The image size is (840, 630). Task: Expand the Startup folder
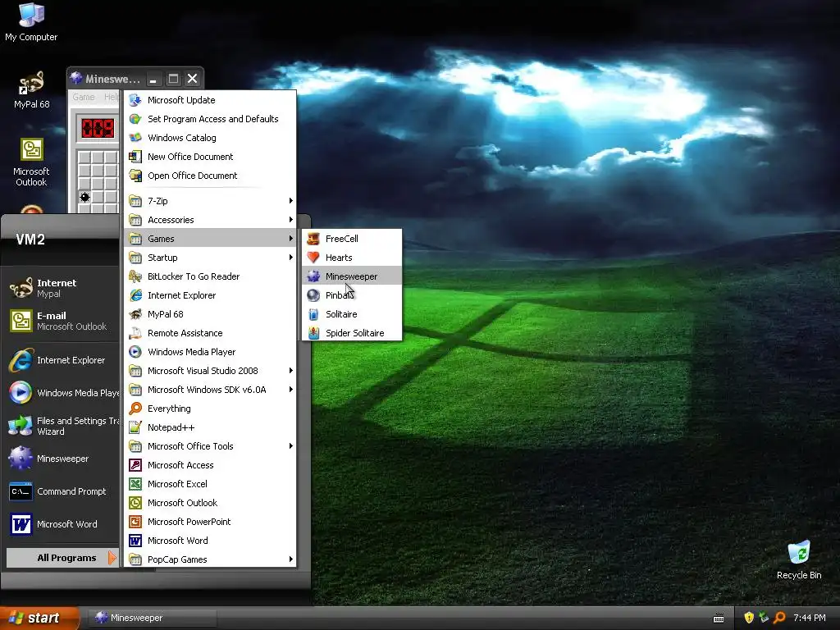pyautogui.click(x=210, y=258)
